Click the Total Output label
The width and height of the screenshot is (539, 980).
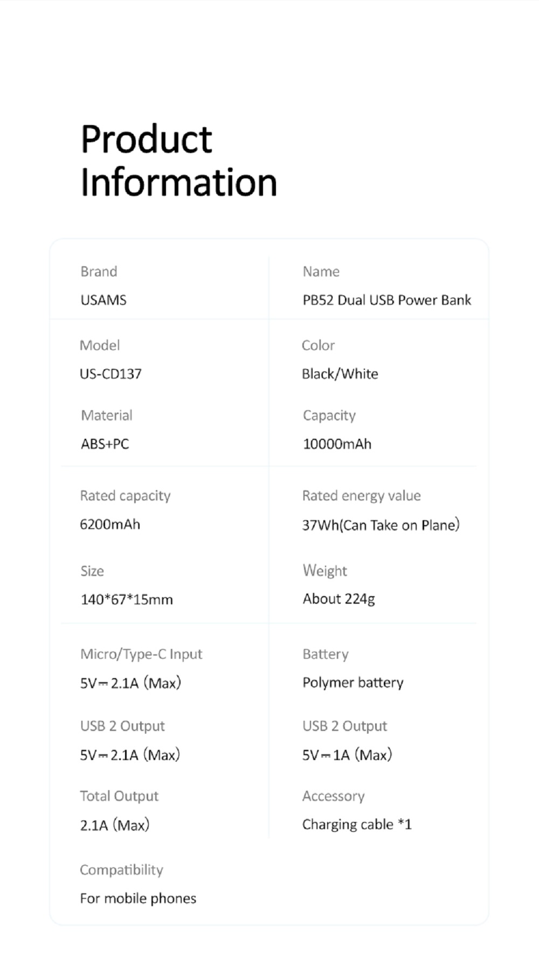coord(119,796)
